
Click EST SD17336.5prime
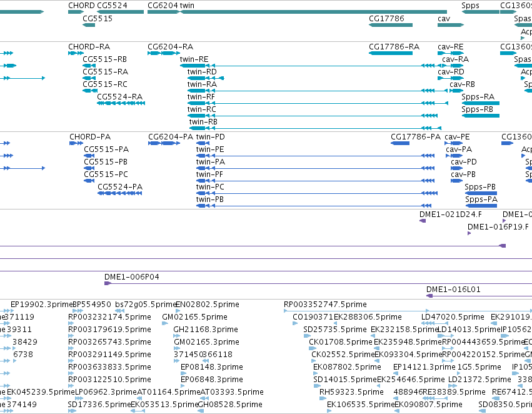coord(99,405)
